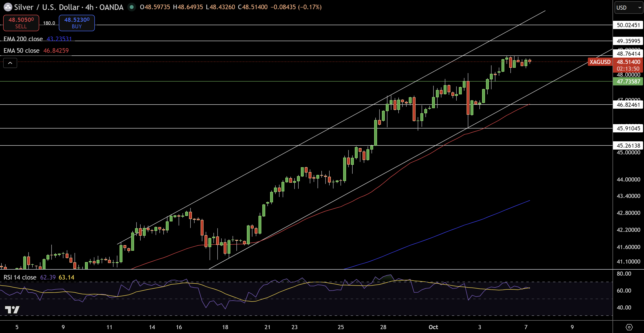Image resolution: width=644 pixels, height=333 pixels.
Task: Click the green market status dot
Action: 131,7
